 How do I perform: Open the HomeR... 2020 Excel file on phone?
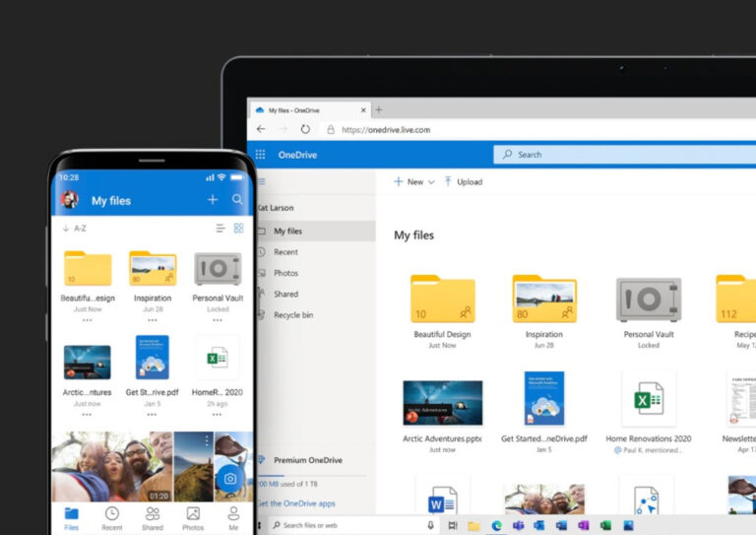(218, 358)
